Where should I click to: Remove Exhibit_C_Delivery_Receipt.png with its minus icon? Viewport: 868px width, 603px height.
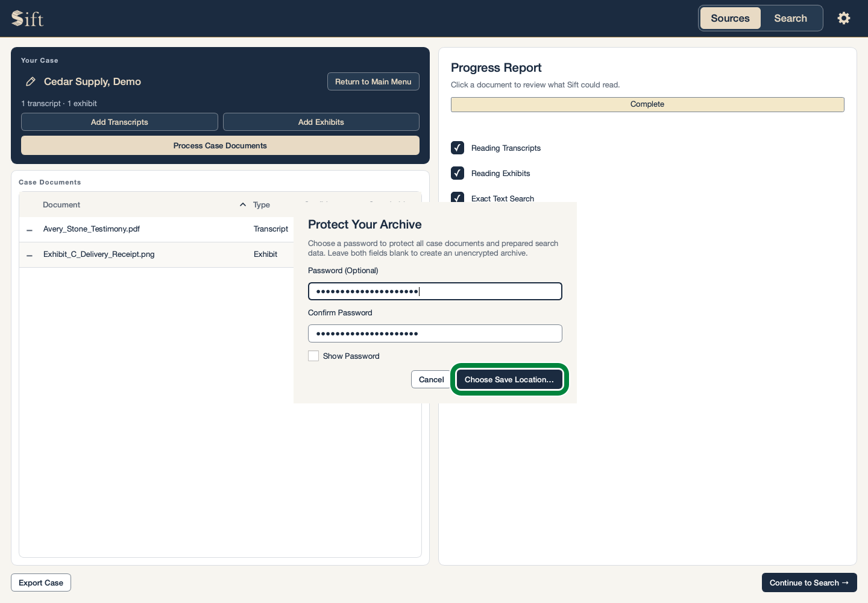pos(30,255)
